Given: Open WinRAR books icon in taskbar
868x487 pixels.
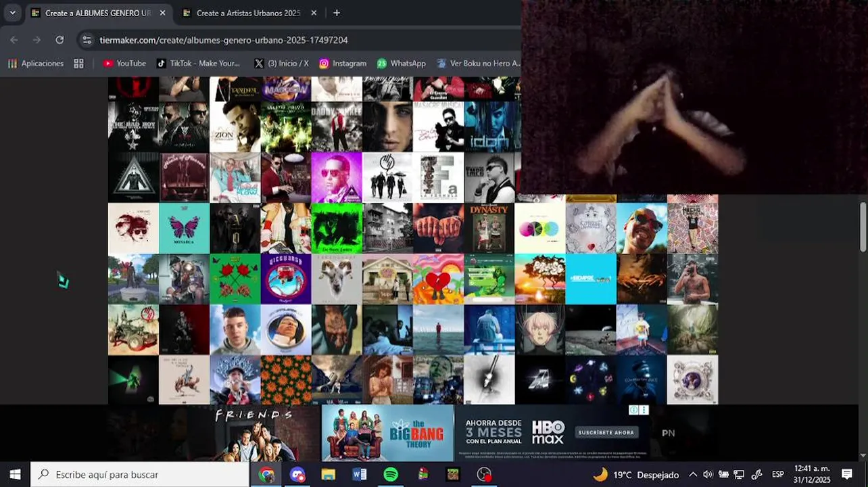Looking at the screenshot, I should click(x=423, y=474).
